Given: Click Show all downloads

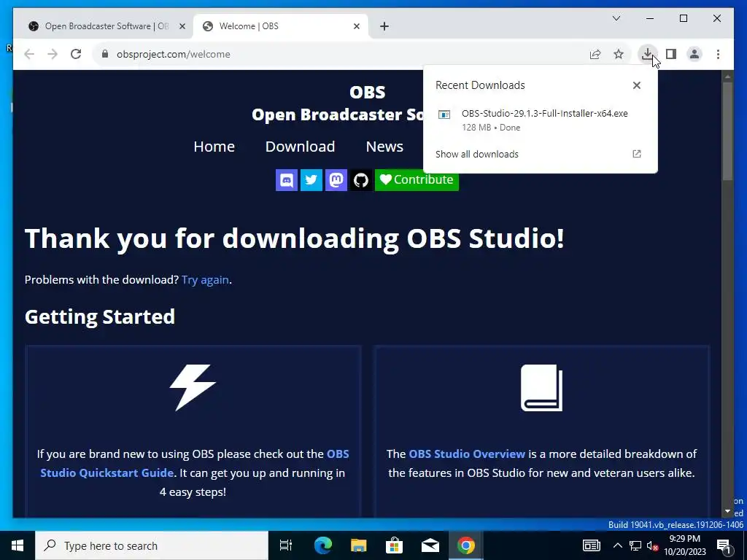Looking at the screenshot, I should [x=477, y=155].
